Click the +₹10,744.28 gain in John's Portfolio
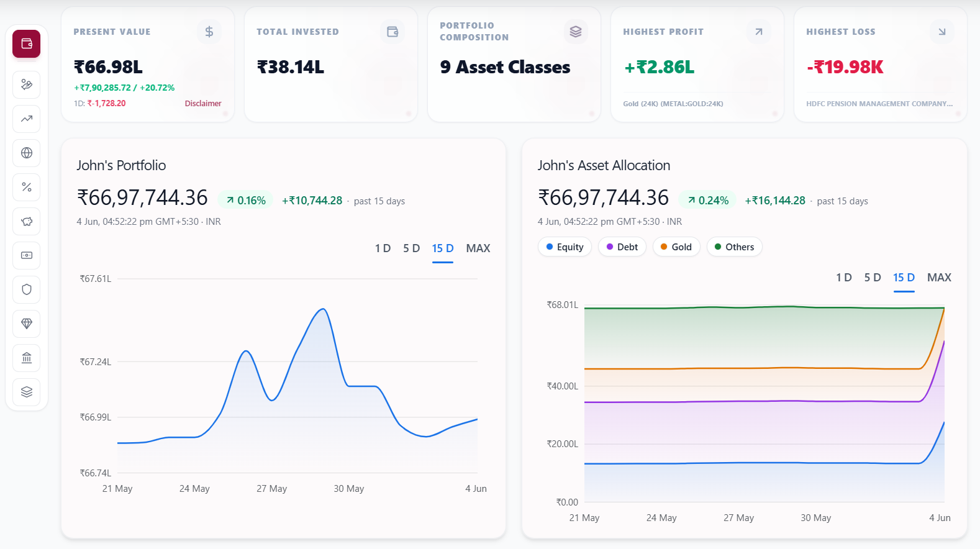This screenshot has height=549, width=980. (312, 201)
